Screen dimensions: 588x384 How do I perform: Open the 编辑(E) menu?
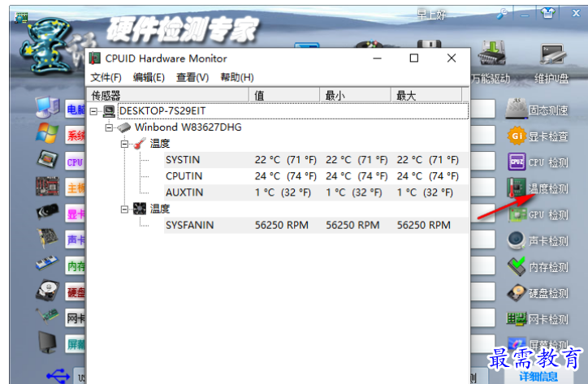(x=149, y=78)
